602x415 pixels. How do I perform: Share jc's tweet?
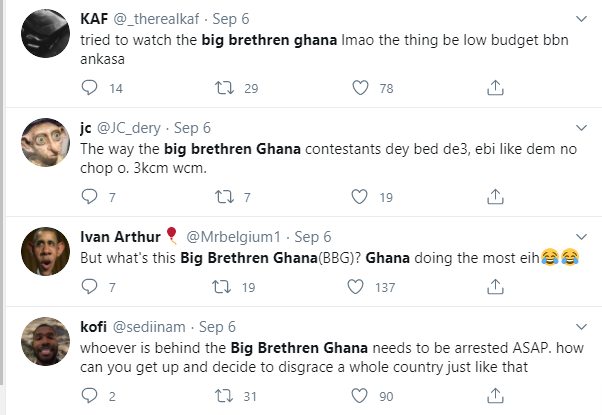494,197
